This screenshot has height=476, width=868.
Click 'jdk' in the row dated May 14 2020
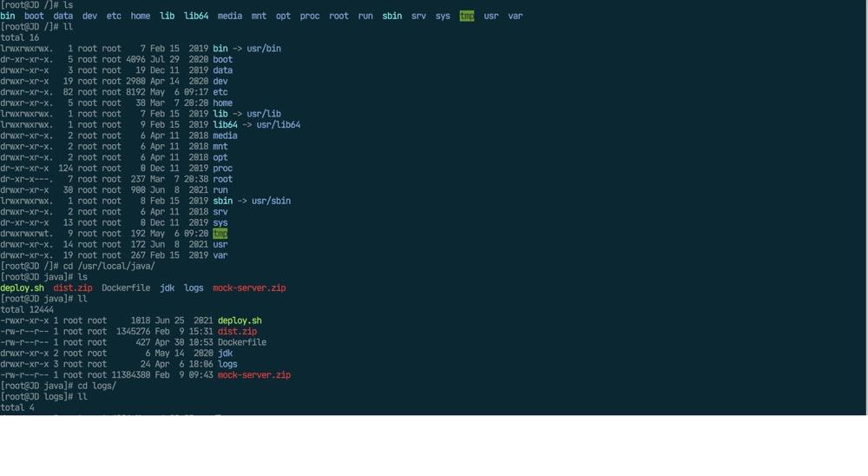(225, 353)
